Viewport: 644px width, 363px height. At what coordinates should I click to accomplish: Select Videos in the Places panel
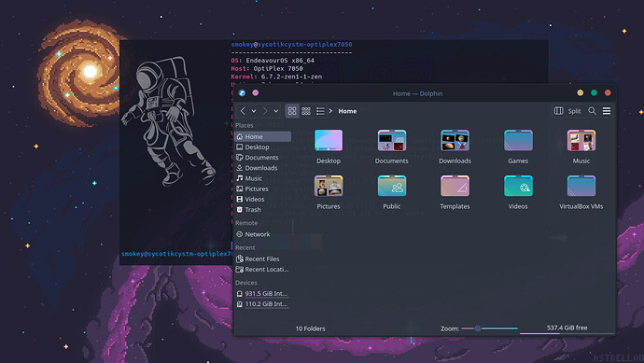262,199
